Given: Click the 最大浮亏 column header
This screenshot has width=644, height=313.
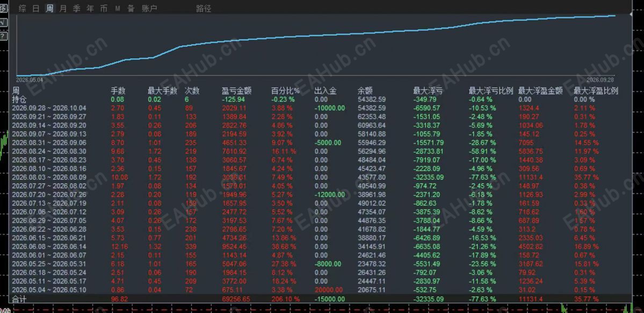Looking at the screenshot, I should point(428,91).
